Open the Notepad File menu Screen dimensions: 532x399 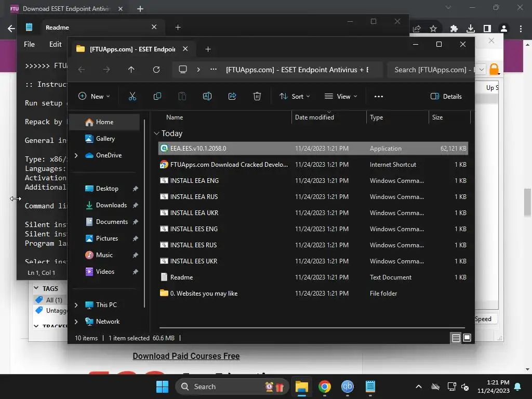29,44
